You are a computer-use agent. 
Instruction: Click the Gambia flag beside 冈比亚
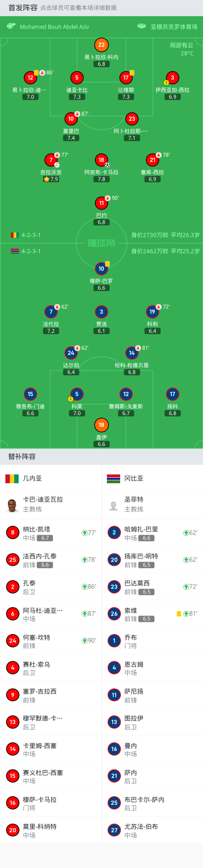[x=113, y=478]
